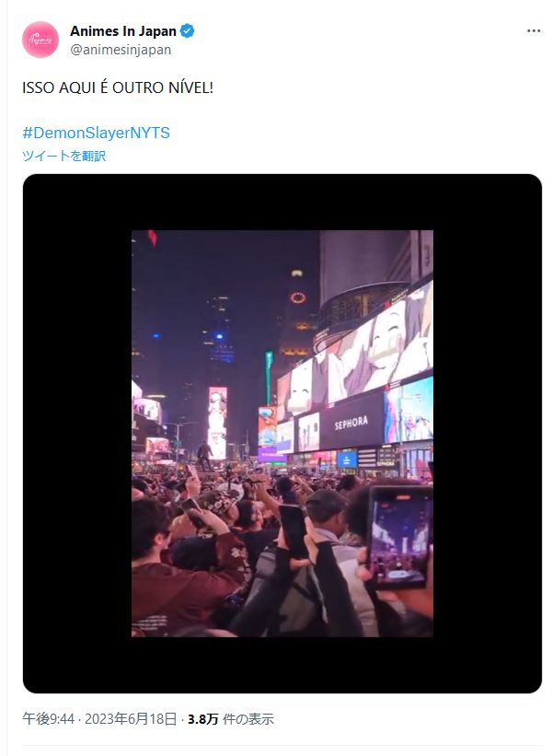Image resolution: width=552 pixels, height=756 pixels.
Task: Click the man standing above the crowd
Action: [x=204, y=455]
